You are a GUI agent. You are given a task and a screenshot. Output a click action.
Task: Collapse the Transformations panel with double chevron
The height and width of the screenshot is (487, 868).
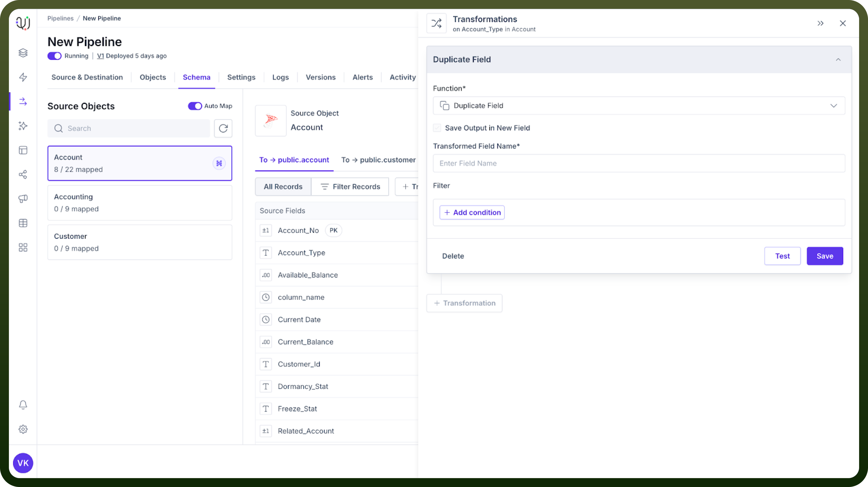[x=821, y=23]
